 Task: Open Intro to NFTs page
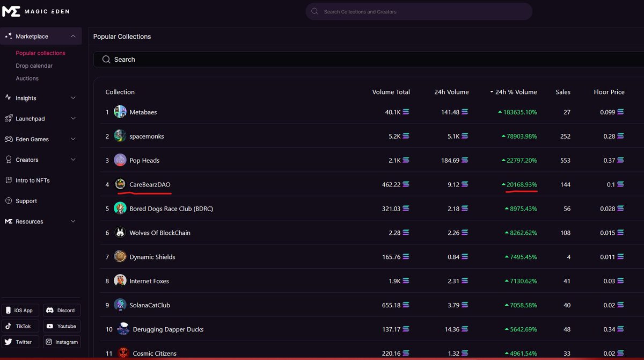click(x=33, y=180)
